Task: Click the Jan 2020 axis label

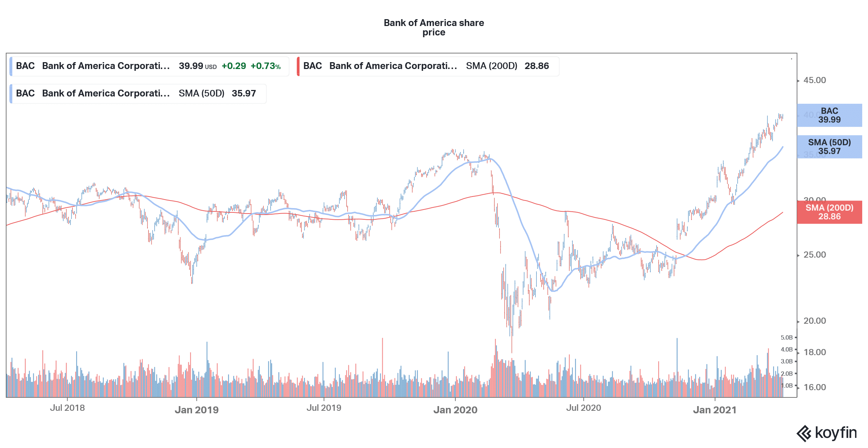Action: [x=455, y=410]
